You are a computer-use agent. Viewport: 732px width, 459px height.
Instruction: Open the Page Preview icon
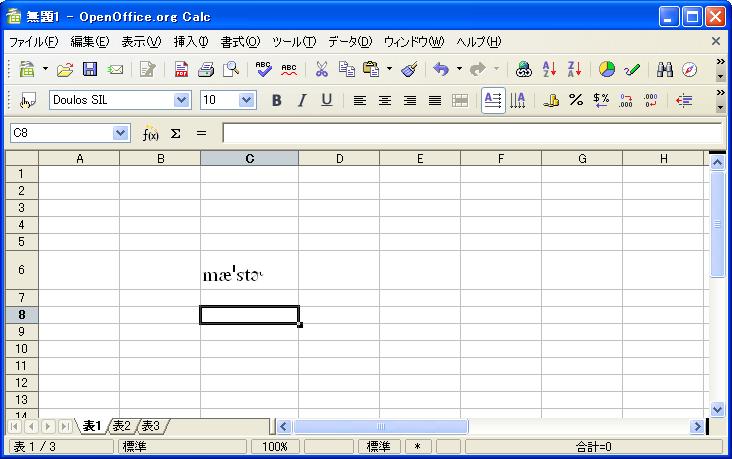(231, 70)
